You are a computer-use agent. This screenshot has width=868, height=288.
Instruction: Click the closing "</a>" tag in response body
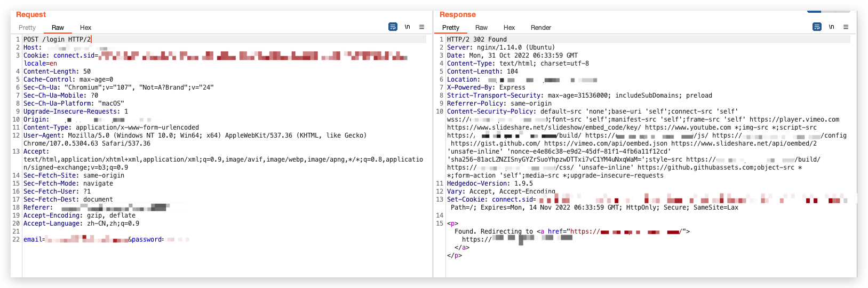click(462, 247)
